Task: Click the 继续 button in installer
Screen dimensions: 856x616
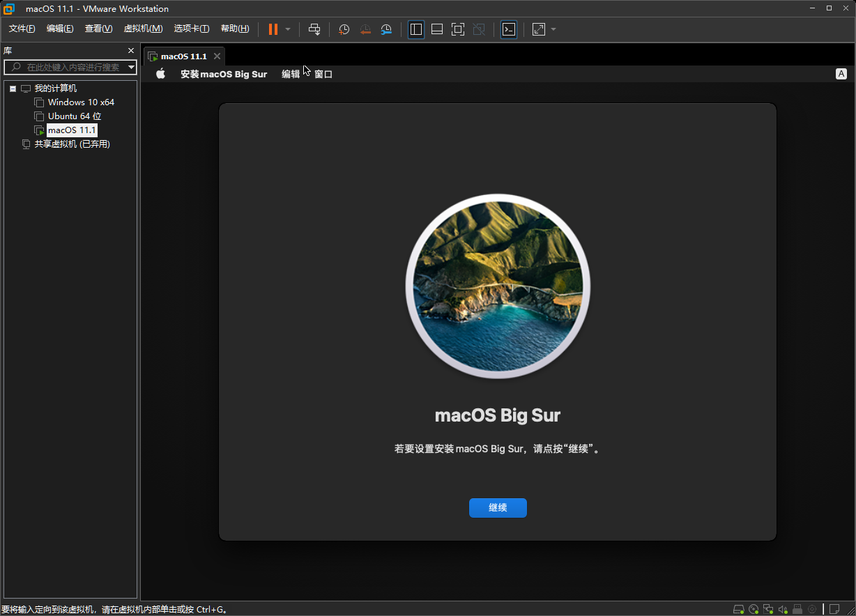Action: 498,508
